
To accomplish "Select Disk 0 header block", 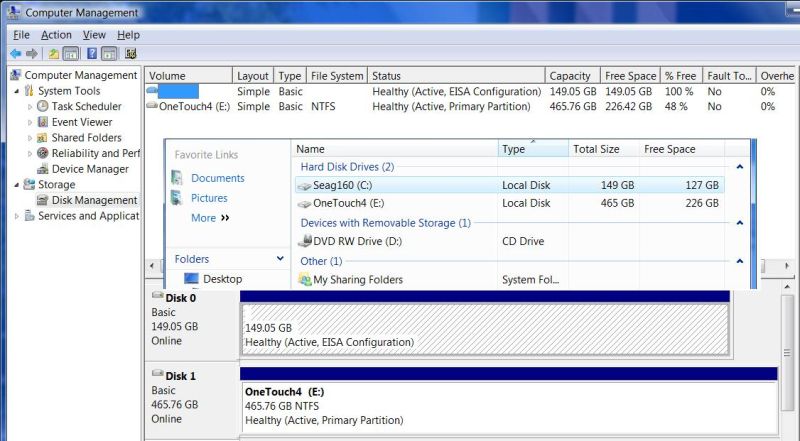I will 192,324.
